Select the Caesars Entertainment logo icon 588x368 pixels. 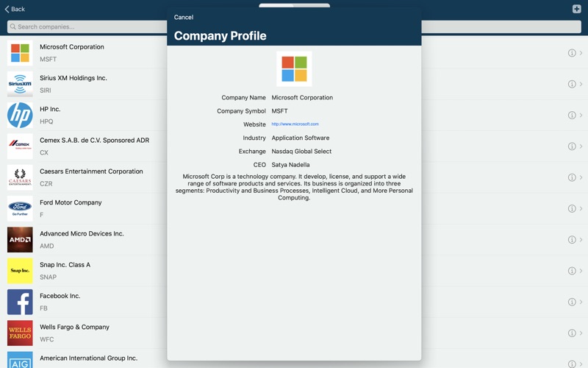pos(20,177)
